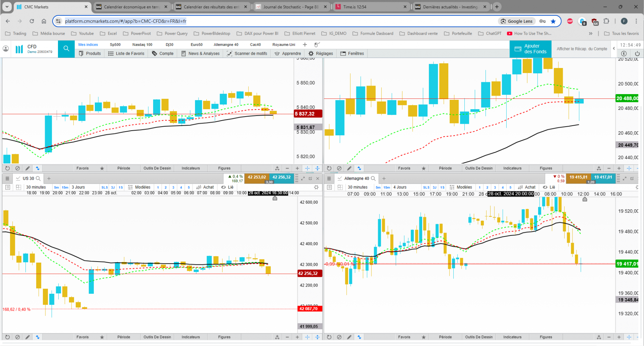
Task: Pop out the US 30 chart window
Action: point(310,178)
